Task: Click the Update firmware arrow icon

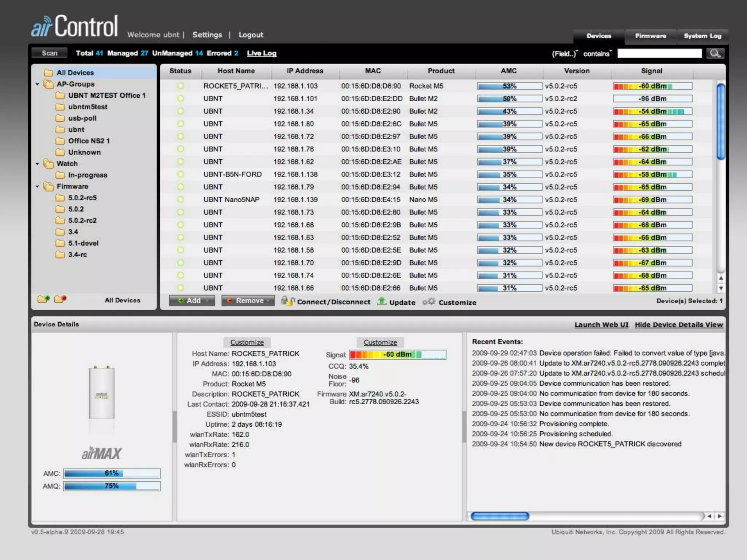Action: (x=382, y=301)
